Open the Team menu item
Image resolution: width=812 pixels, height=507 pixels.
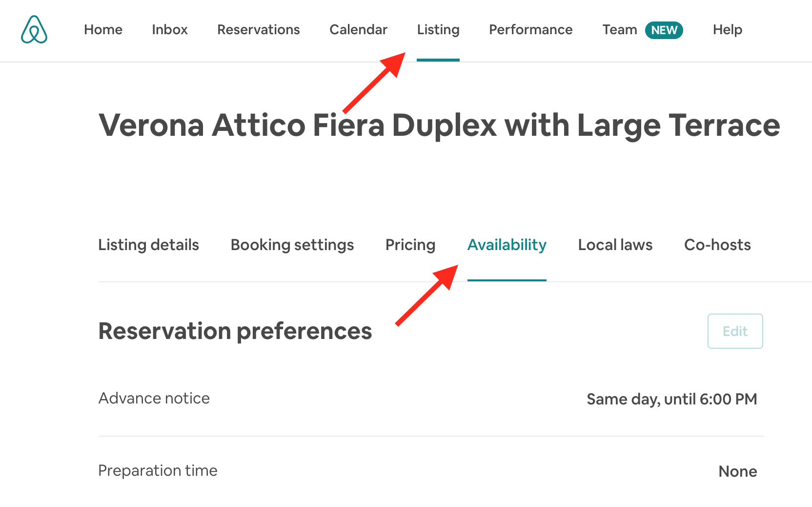pos(619,30)
